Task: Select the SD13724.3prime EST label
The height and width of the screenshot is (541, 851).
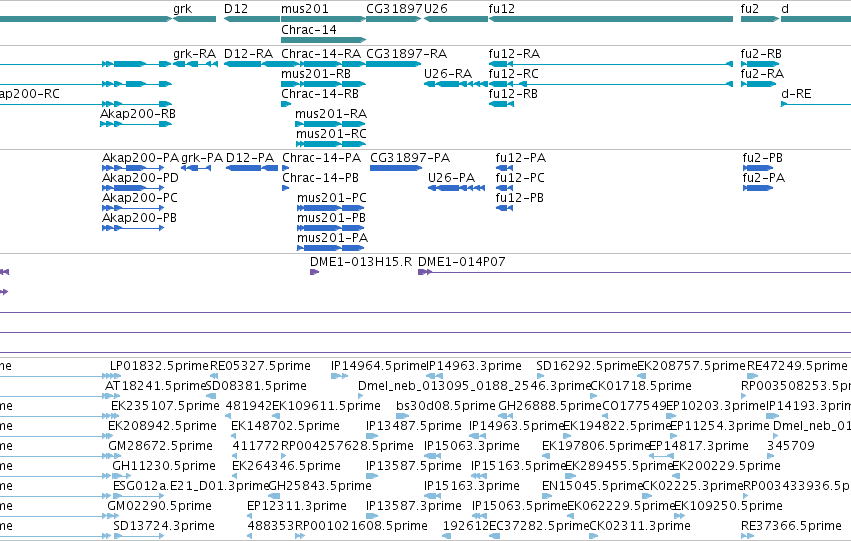Action: [x=164, y=527]
